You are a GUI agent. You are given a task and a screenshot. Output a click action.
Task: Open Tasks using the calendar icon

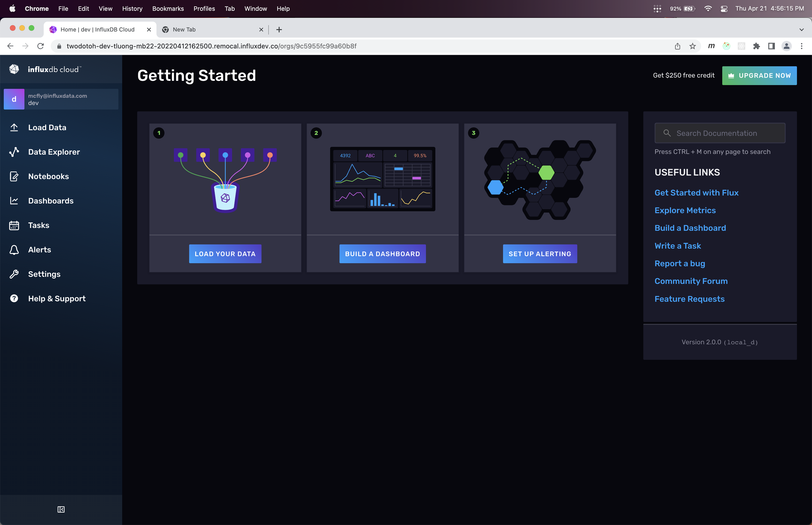(14, 225)
